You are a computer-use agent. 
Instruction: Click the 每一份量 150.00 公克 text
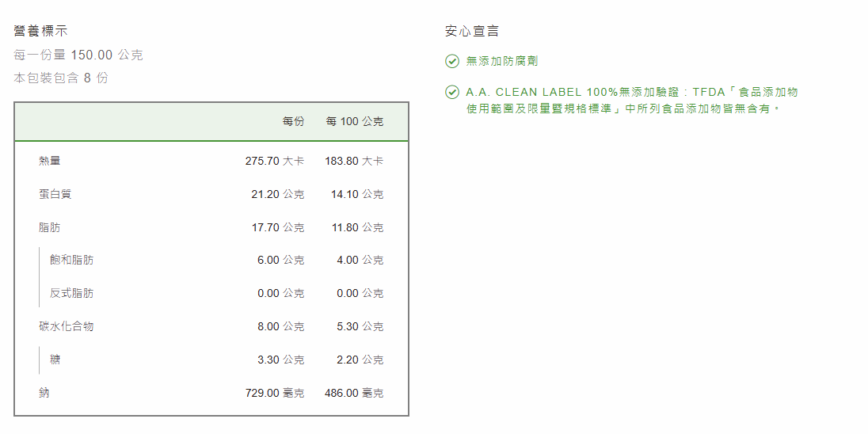[x=78, y=55]
